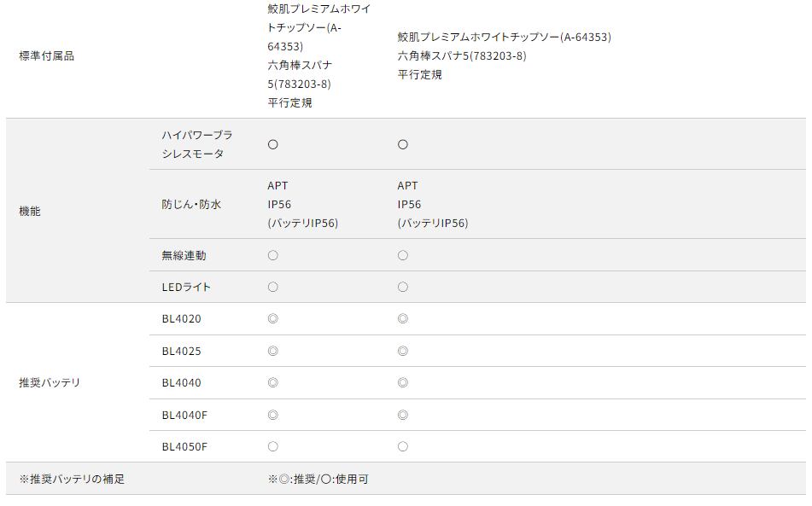Click second-column double-circle mark for BL4040F
Screen dimensions: 812x506
(x=402, y=415)
